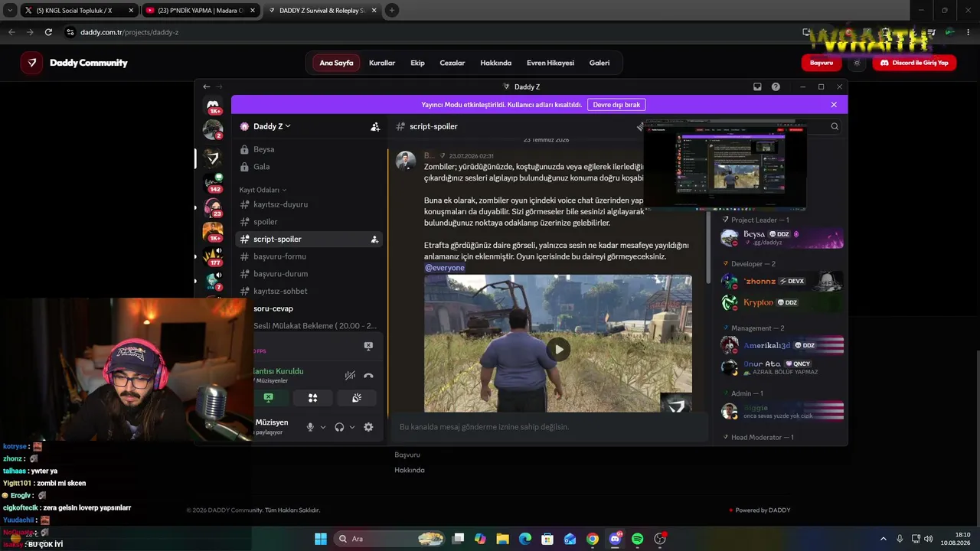Disconnect from the voice call

[x=368, y=376]
